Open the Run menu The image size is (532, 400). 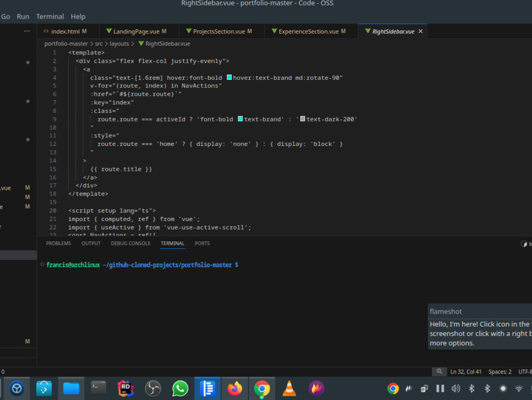point(23,17)
